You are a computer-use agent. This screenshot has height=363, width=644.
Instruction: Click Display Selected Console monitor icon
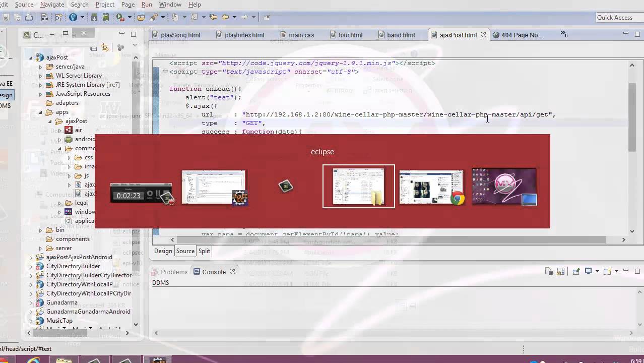pyautogui.click(x=588, y=271)
